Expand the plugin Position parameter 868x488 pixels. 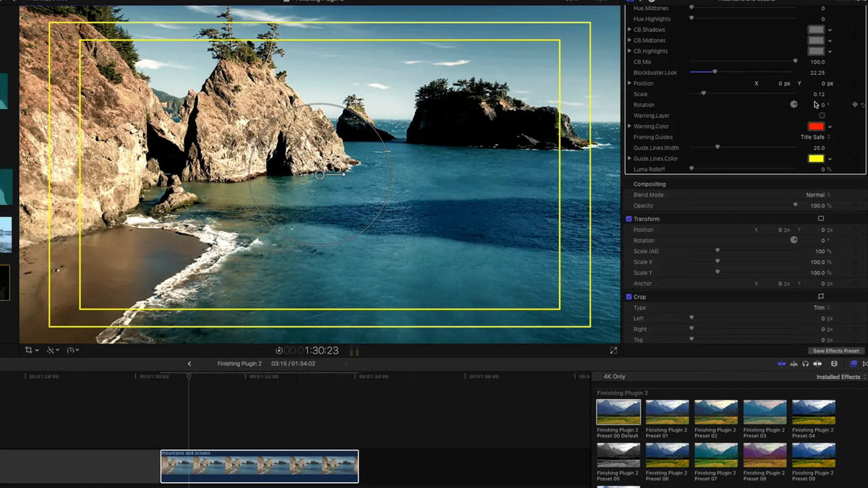pyautogui.click(x=629, y=83)
